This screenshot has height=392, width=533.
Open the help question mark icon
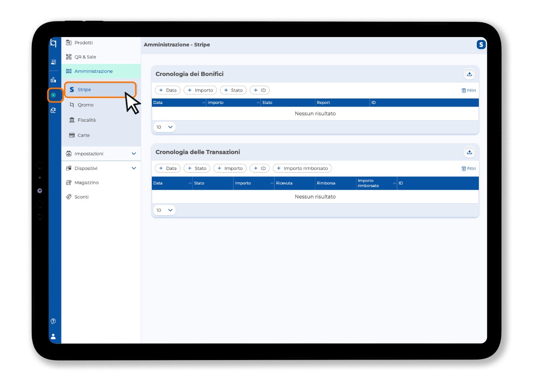(x=53, y=321)
